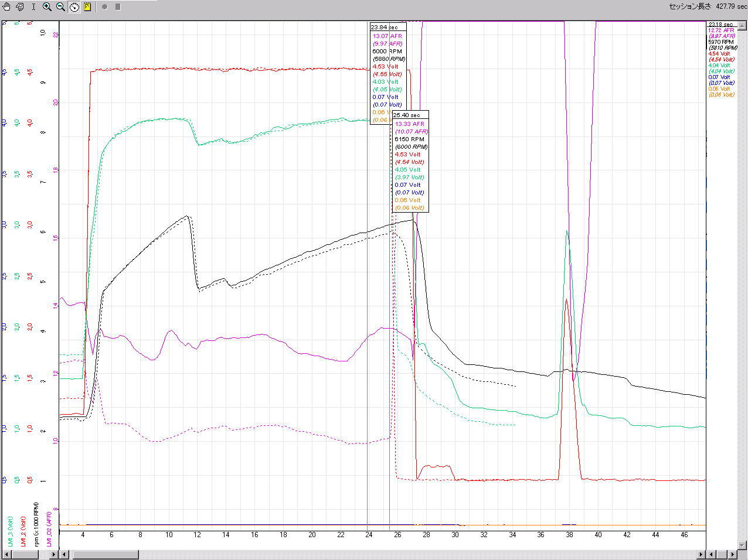Viewport: 748px width, 560px height.
Task: Click the axis-label panel scrollbar thumb
Action: point(26,554)
